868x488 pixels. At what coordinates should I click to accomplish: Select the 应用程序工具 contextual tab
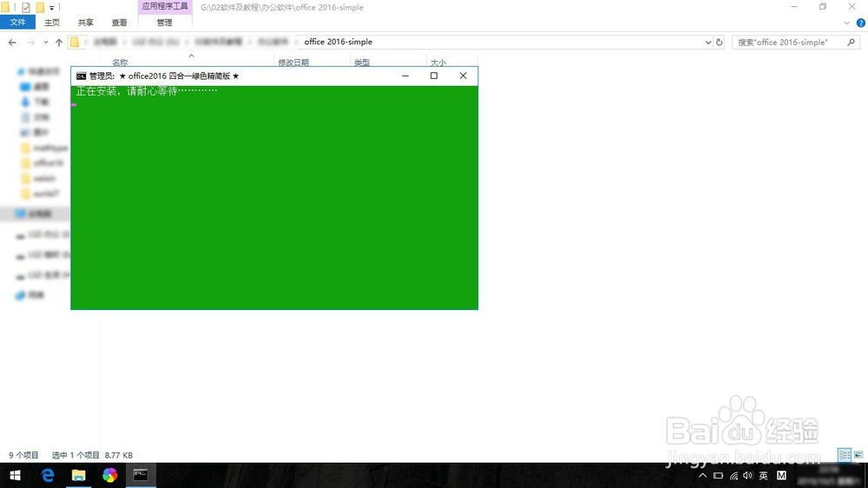tap(165, 7)
